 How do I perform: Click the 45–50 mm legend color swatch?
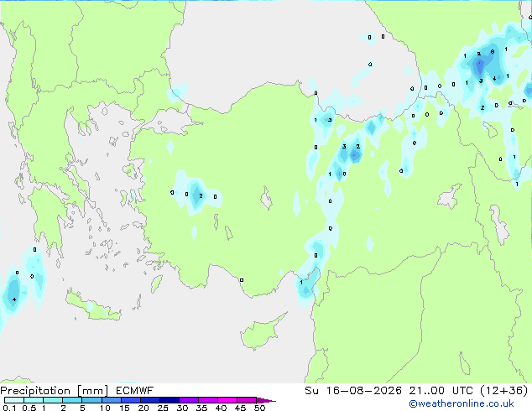pyautogui.click(x=247, y=400)
